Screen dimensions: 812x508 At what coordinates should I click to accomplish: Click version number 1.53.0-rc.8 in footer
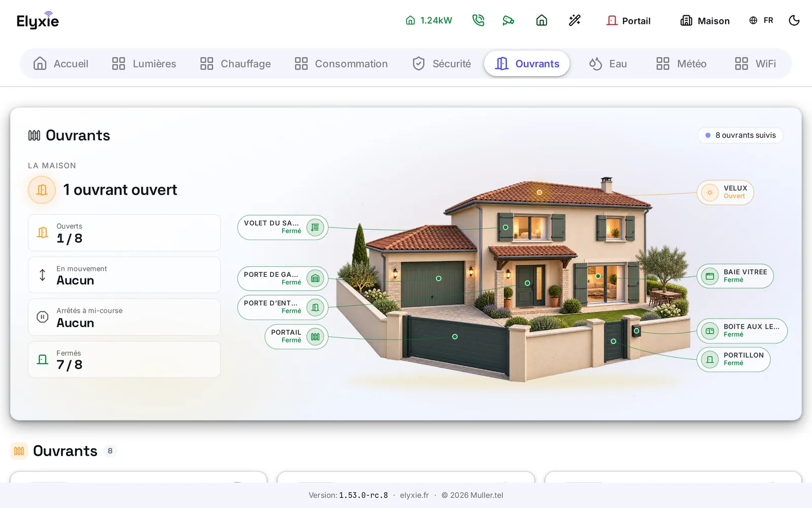pos(363,495)
